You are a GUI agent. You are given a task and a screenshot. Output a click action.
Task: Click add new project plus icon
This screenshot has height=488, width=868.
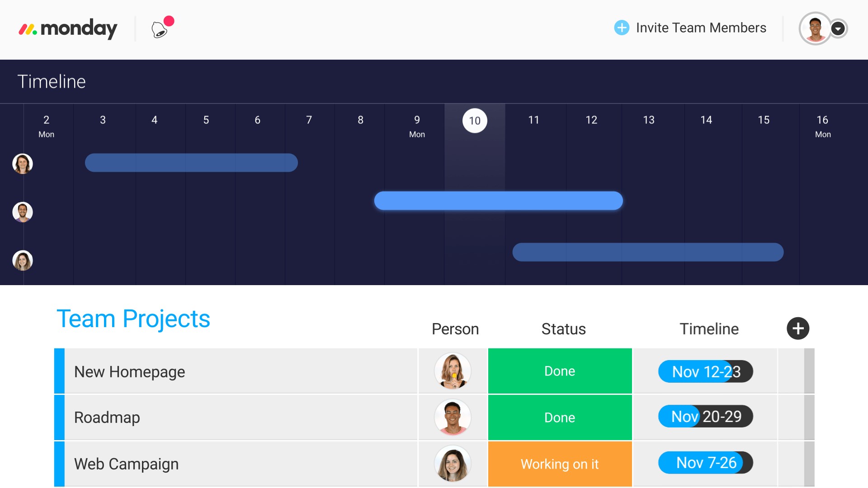coord(798,328)
